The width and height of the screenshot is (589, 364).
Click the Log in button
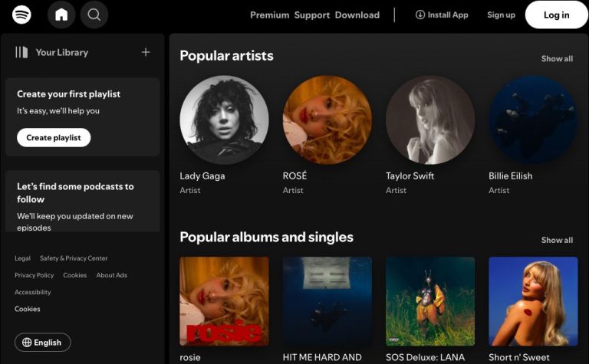click(x=556, y=15)
